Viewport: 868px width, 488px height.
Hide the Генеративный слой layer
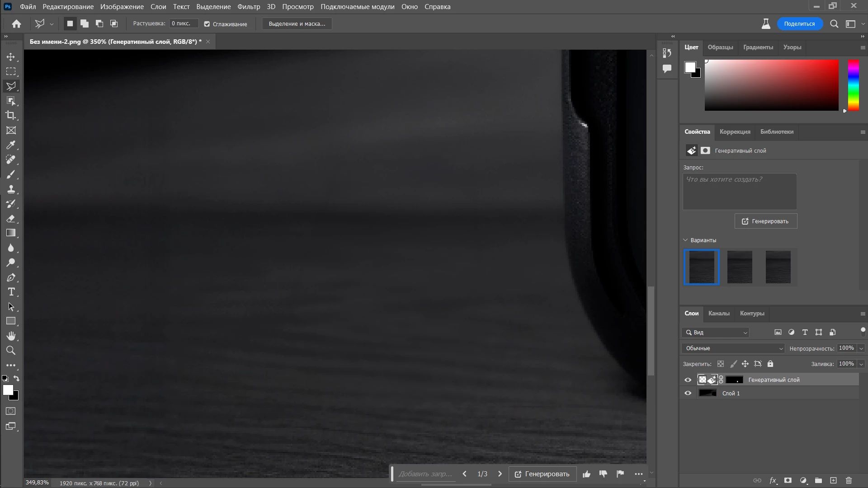point(688,380)
